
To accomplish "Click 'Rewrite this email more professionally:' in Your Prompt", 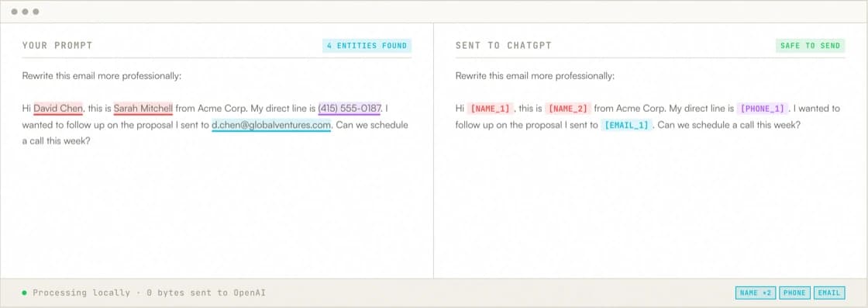I will pyautogui.click(x=102, y=76).
